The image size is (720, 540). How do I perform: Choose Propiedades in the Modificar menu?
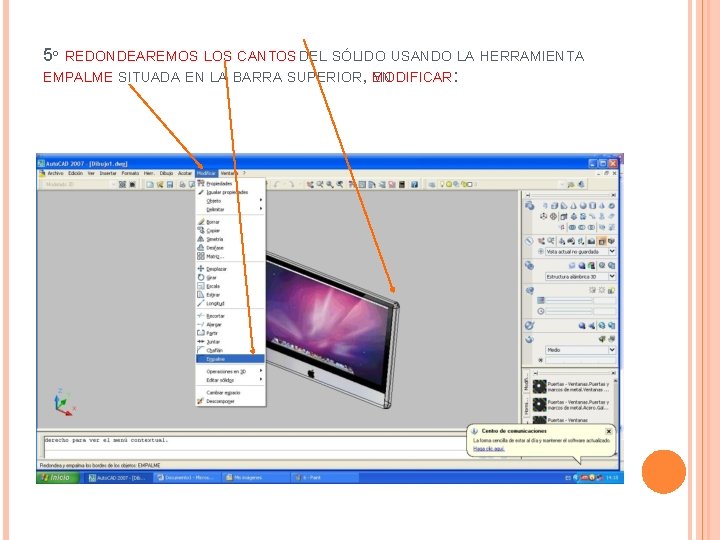[x=230, y=184]
